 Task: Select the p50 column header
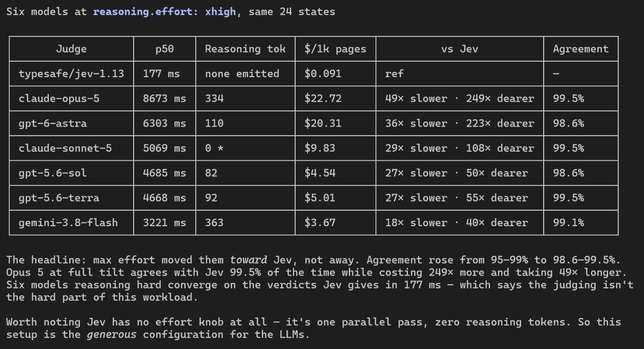point(165,49)
